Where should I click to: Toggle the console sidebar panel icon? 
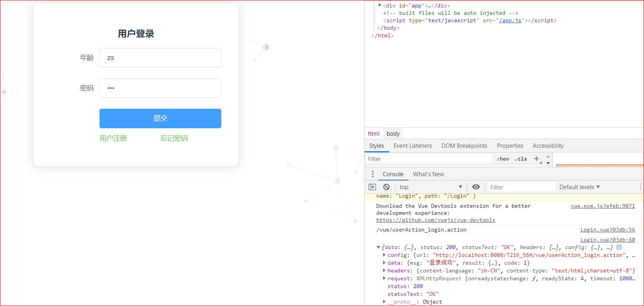click(372, 187)
